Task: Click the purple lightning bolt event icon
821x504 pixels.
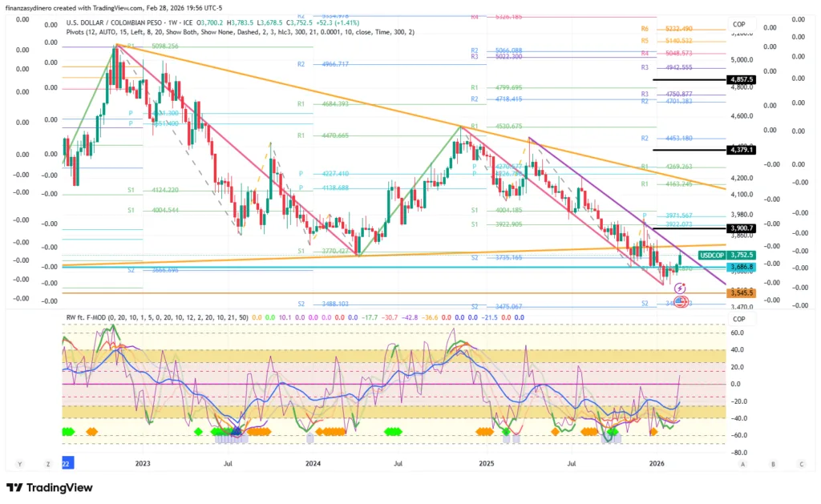Action: click(680, 287)
